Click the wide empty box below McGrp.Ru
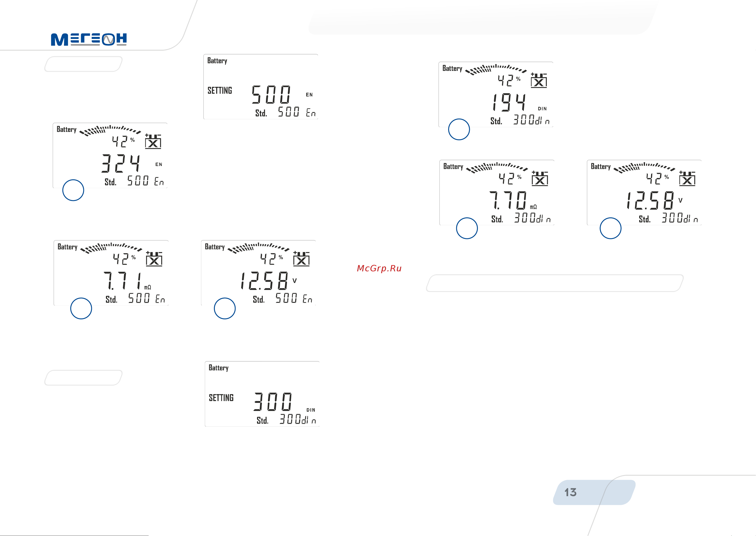This screenshot has height=536, width=756. [x=554, y=283]
